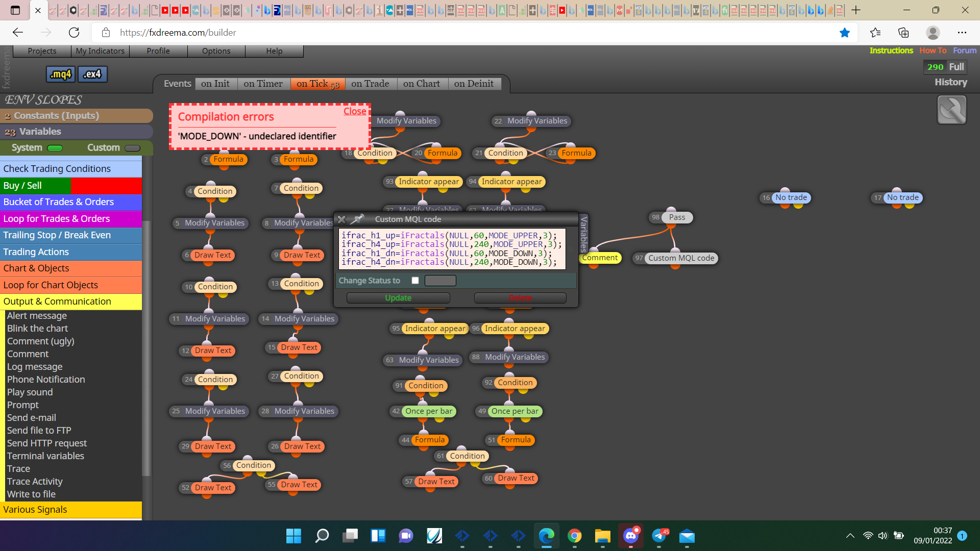Open the Wi-Fi network tray icon
The image size is (980, 551).
868,536
